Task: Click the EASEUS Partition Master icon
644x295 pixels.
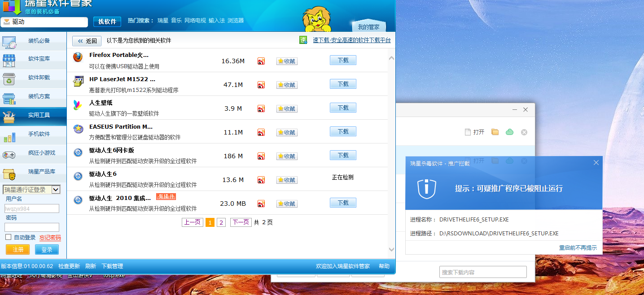Action: tap(78, 129)
